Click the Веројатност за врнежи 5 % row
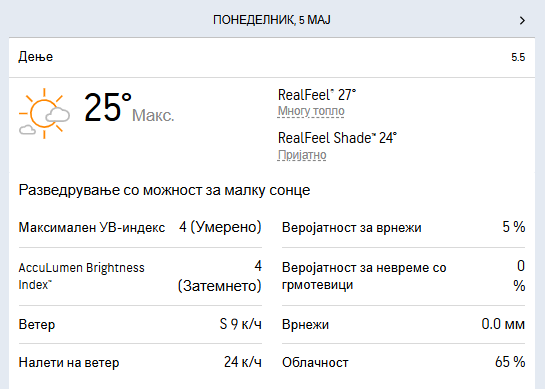 pyautogui.click(x=403, y=227)
